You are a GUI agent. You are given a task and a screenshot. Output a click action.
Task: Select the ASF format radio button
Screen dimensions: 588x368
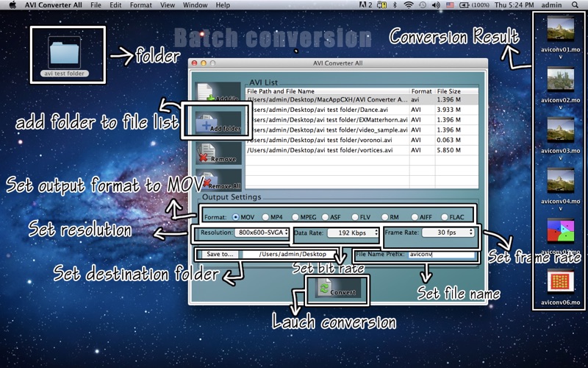click(325, 217)
